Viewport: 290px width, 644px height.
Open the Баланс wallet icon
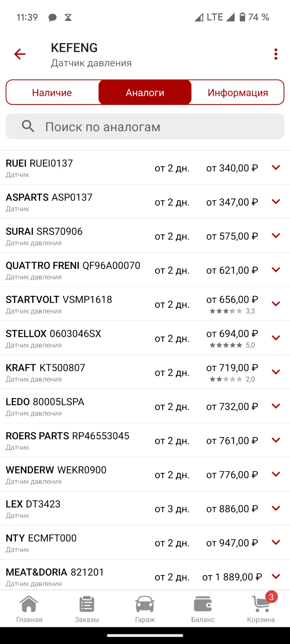(203, 609)
